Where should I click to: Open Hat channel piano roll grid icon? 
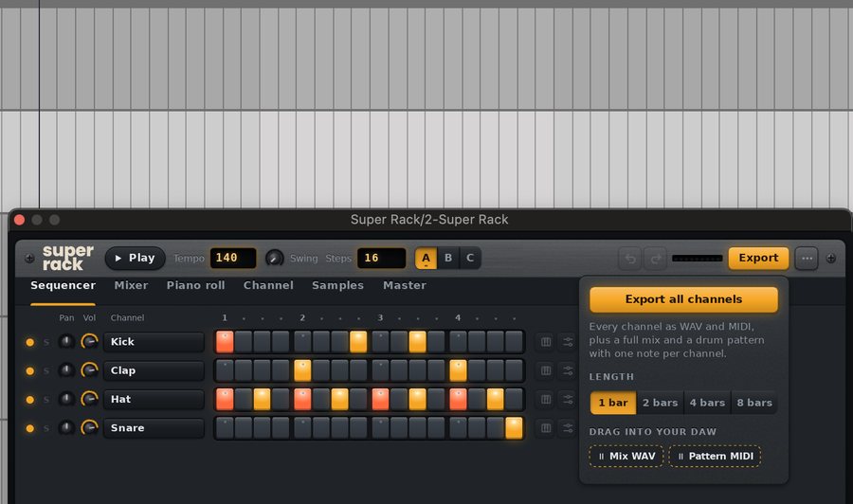point(546,400)
